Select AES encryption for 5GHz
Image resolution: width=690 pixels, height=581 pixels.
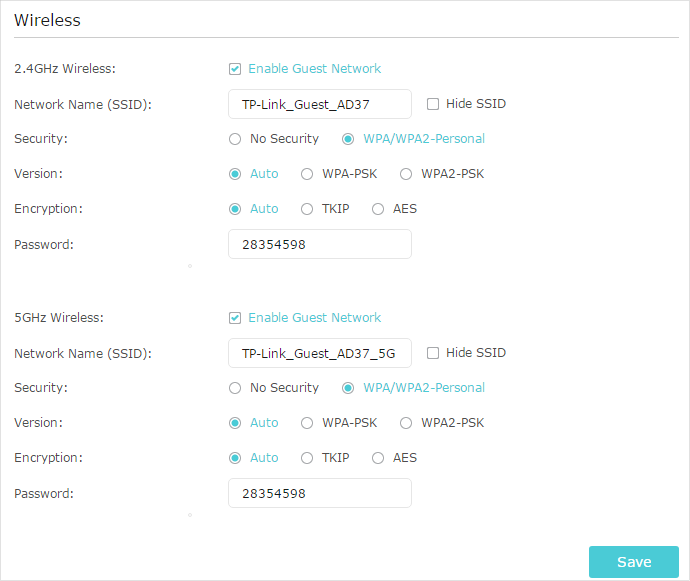point(378,458)
